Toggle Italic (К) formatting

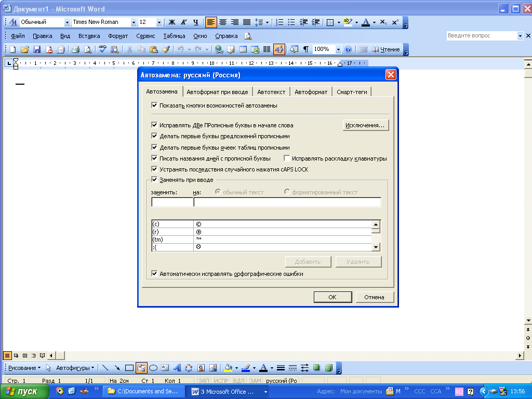[x=184, y=22]
